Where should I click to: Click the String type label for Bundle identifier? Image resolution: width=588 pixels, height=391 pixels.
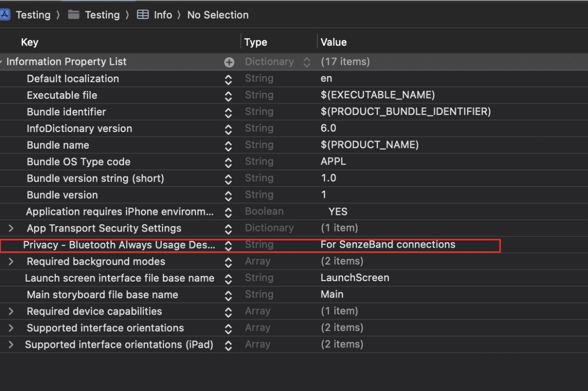tap(259, 111)
